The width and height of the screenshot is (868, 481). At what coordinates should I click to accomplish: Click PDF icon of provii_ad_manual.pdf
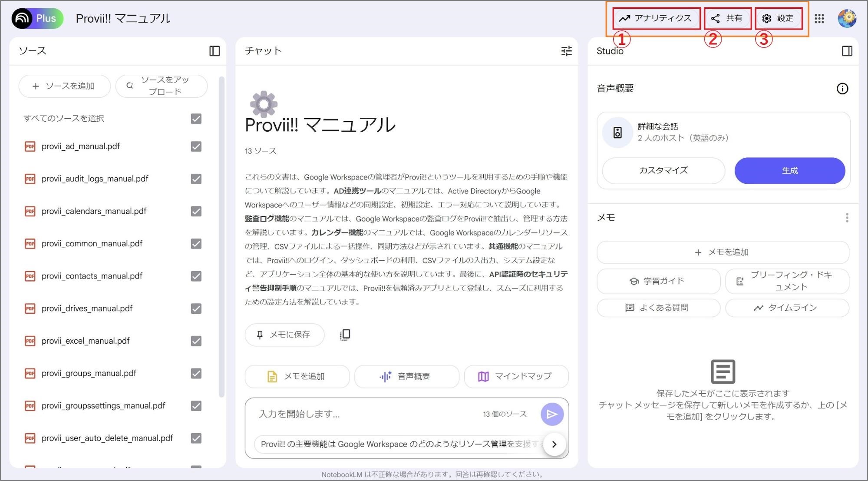(30, 146)
